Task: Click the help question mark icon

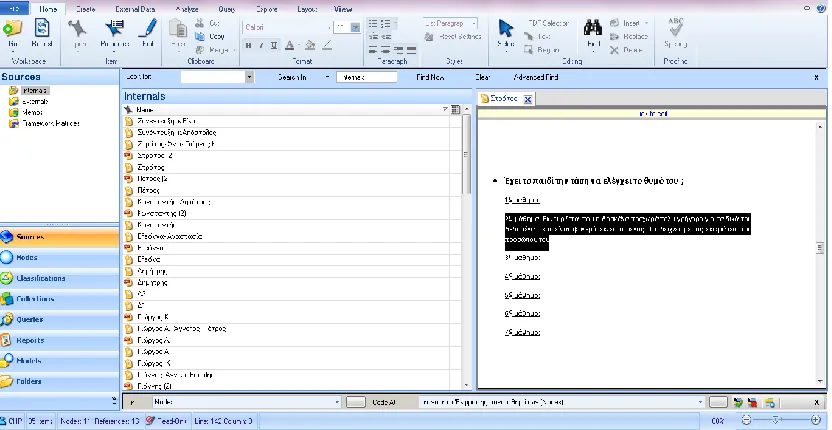Action: [822, 8]
